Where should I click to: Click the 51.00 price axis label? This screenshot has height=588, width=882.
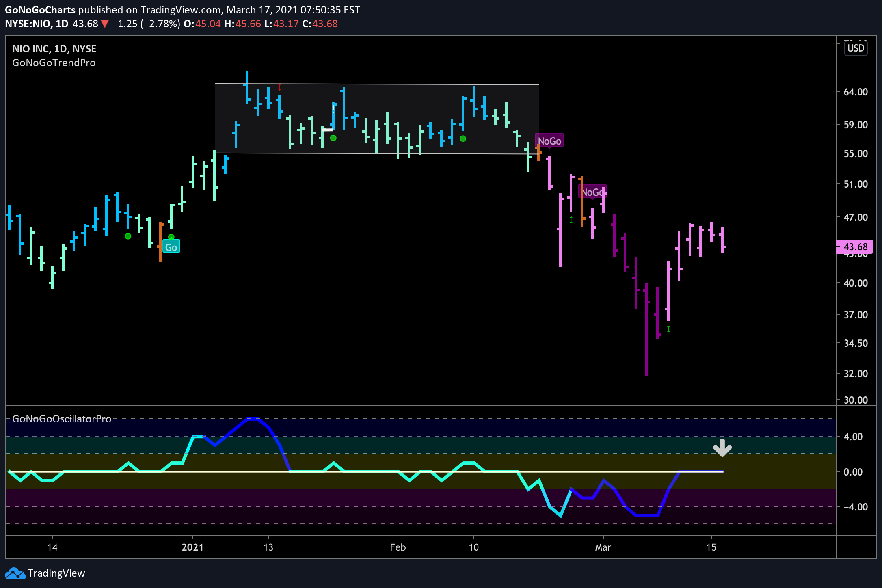tap(856, 184)
